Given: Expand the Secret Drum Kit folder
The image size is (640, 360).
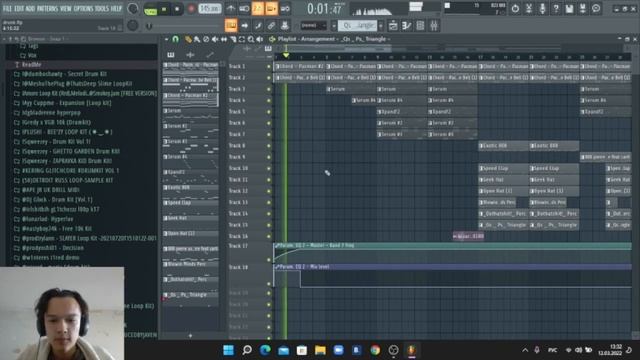Looking at the screenshot, I should click(x=64, y=74).
